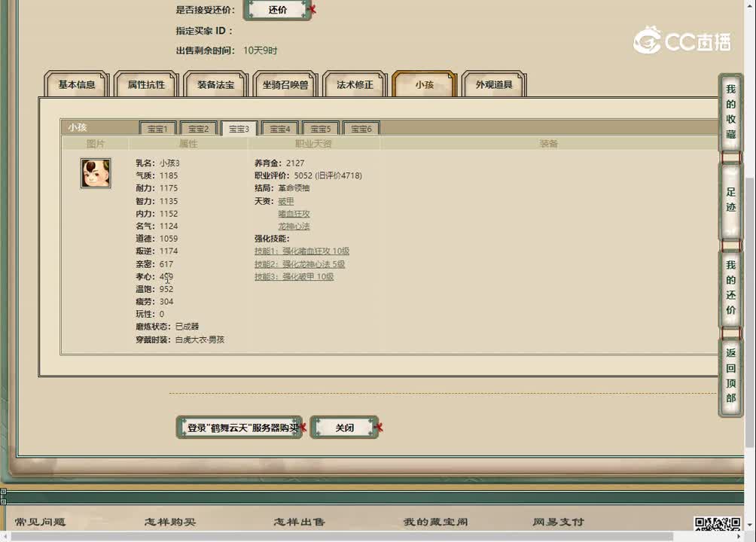The image size is (756, 542).
Task: Open the 嗜血狂攻 talent link
Action: 294,214
